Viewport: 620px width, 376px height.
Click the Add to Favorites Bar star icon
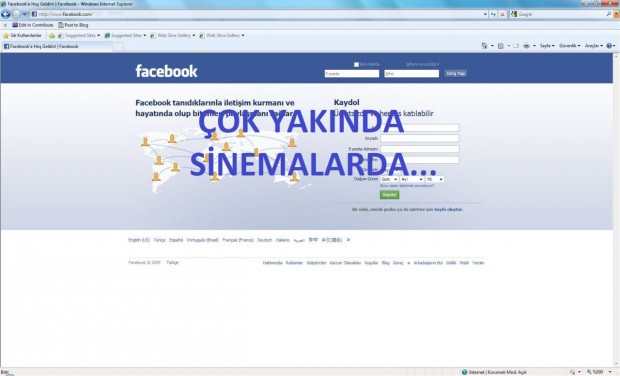[52, 36]
